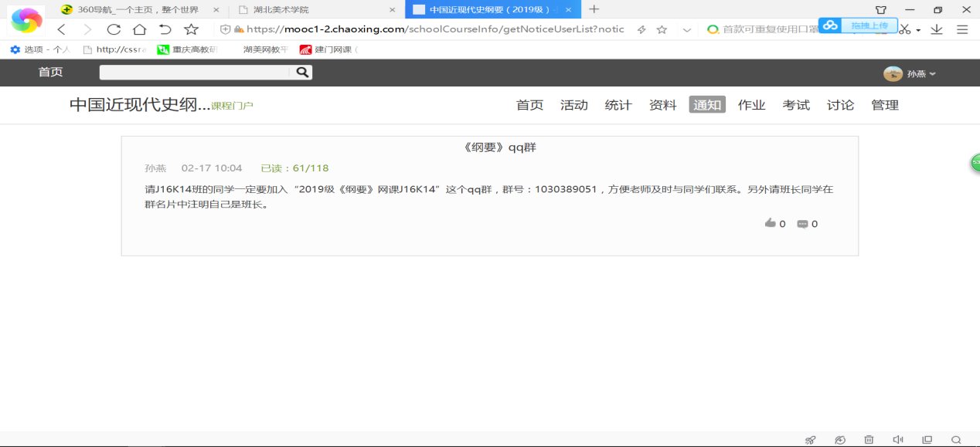Click the star favorites icon beside restore

tap(191, 29)
